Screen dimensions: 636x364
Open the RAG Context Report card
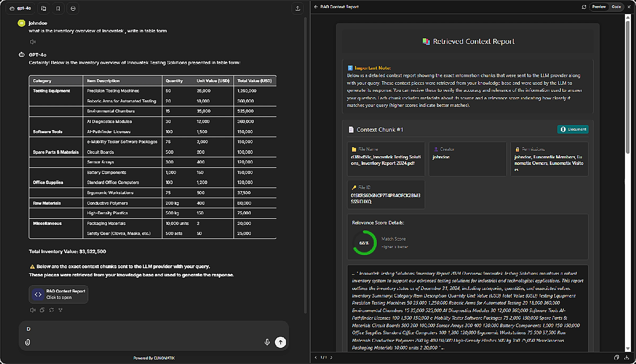[x=59, y=294]
